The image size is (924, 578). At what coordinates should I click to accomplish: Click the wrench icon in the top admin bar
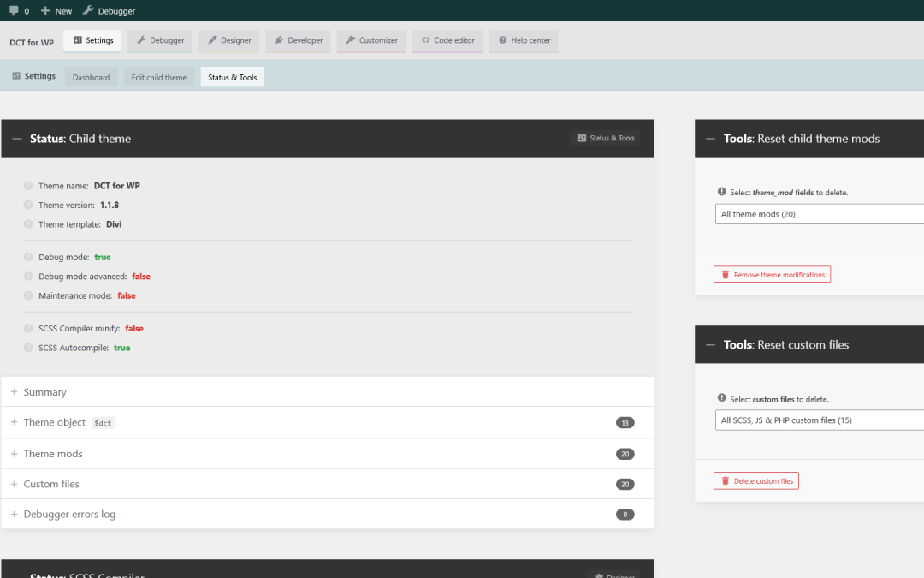point(88,10)
